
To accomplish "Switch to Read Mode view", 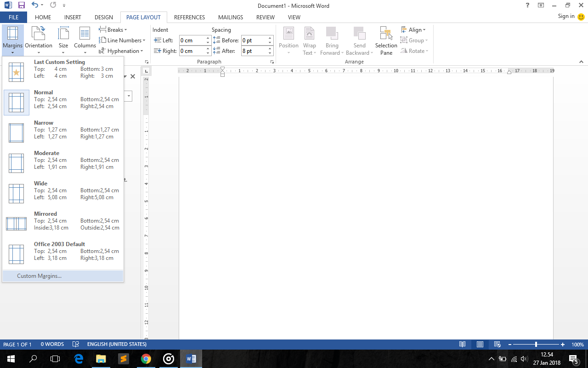I will (x=463, y=345).
